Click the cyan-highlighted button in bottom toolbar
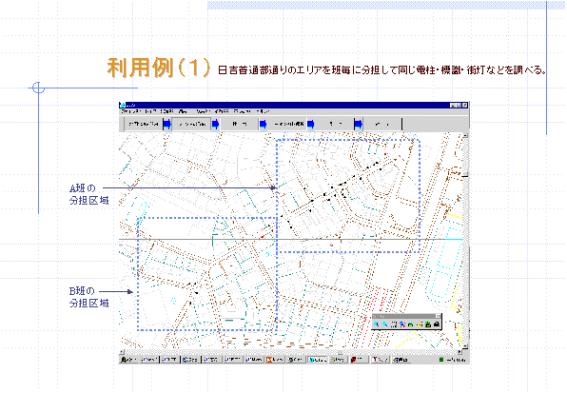 point(317,360)
